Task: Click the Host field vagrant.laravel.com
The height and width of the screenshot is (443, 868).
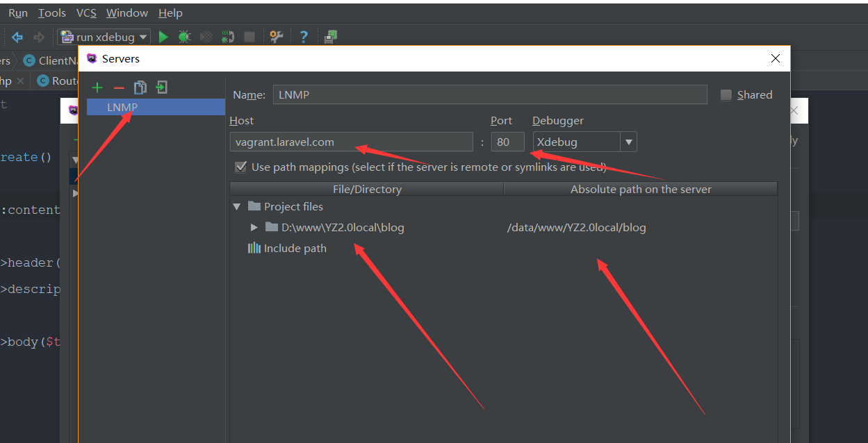Action: (x=352, y=142)
